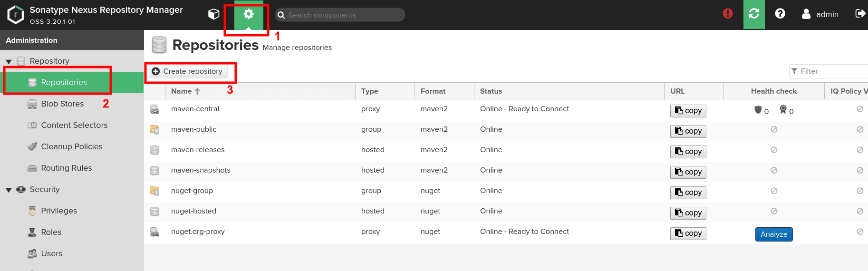Viewport: 868px width, 271px height.
Task: Click the Nexus Repository Manager logo
Action: 16,15
